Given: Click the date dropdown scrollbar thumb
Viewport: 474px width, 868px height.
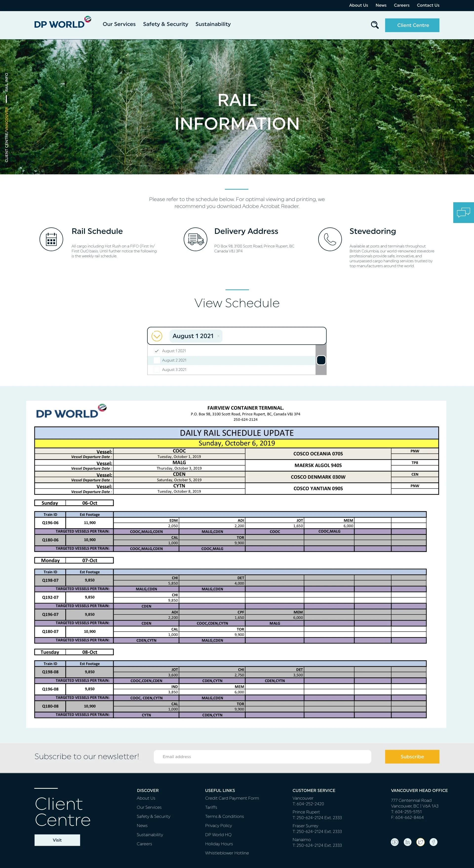Looking at the screenshot, I should (321, 360).
